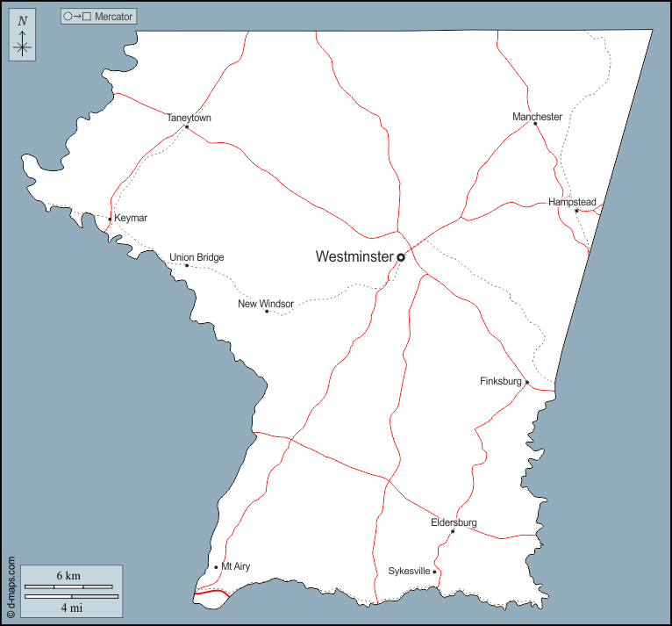Viewport: 672px width, 626px height.
Task: Click the Taneytown town dot
Action: pyautogui.click(x=187, y=127)
